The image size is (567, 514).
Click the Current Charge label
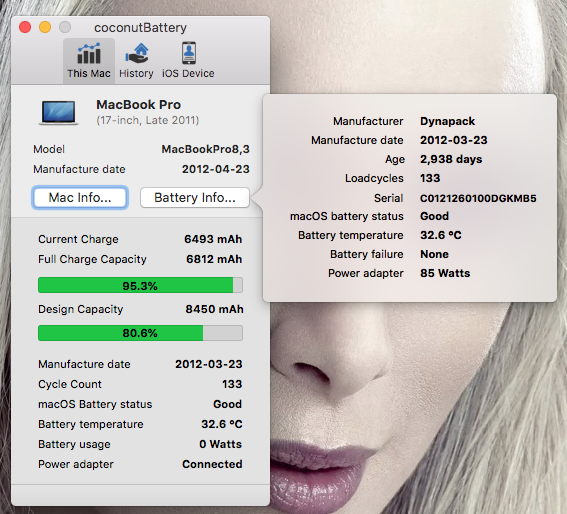(x=78, y=239)
